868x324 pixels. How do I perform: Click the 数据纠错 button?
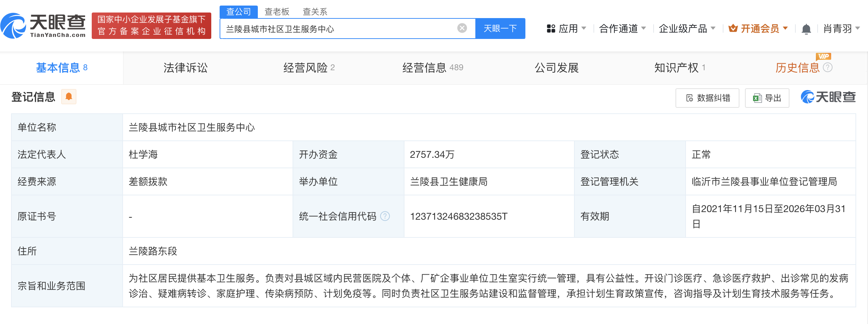(x=707, y=98)
